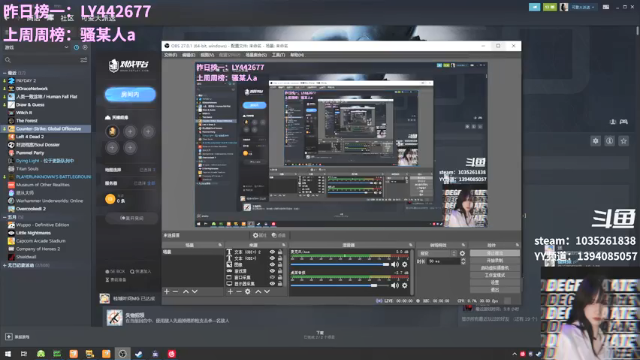Add a new source with the plus icon in Sources panel
The width and height of the screenshot is (640, 360).
(x=230, y=291)
